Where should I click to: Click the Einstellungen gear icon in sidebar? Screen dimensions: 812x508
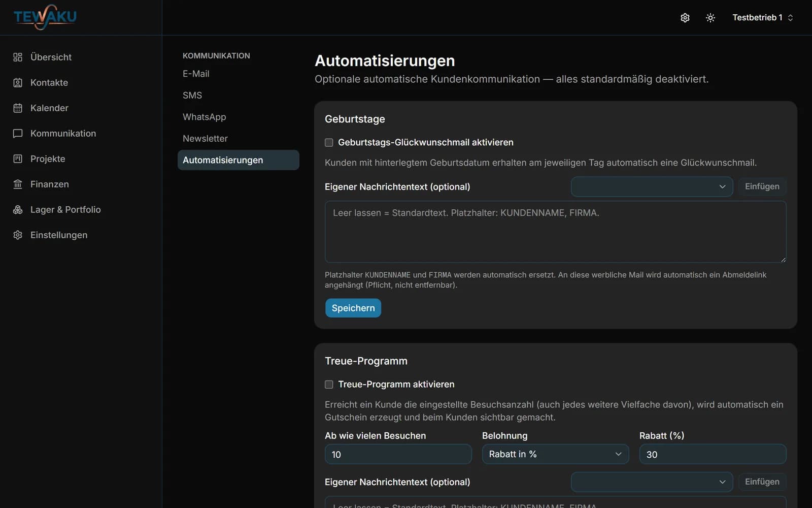click(18, 235)
